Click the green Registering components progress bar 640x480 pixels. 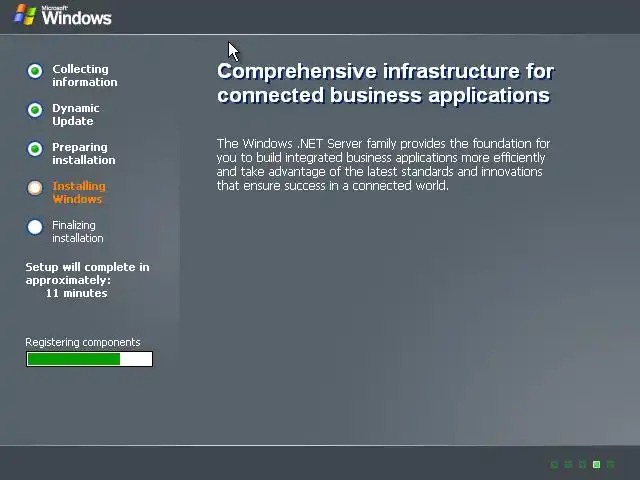click(89, 359)
